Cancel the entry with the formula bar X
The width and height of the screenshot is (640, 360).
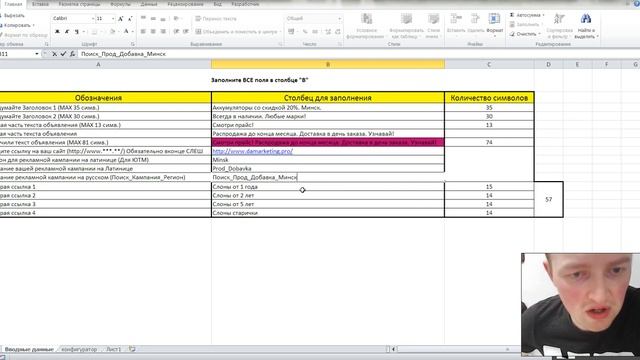click(x=54, y=54)
